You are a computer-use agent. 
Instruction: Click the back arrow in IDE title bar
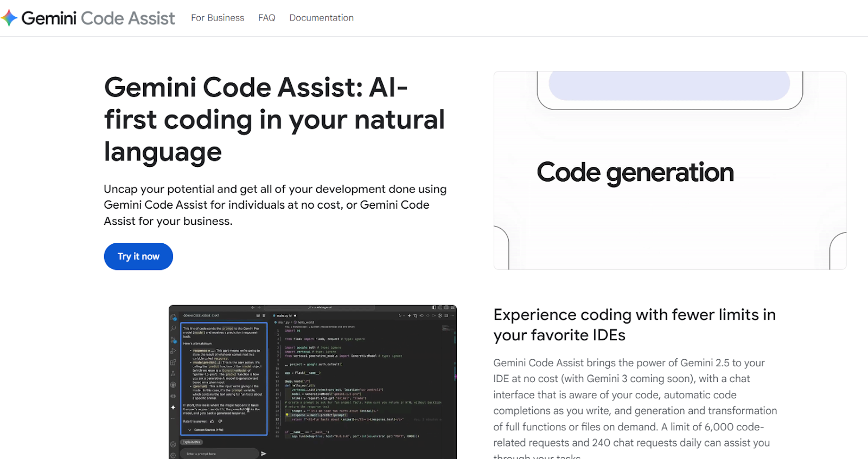253,307
